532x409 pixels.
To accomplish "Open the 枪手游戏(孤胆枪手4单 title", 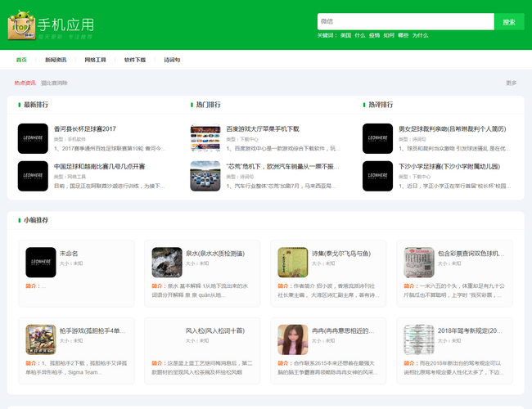I will [x=92, y=330].
